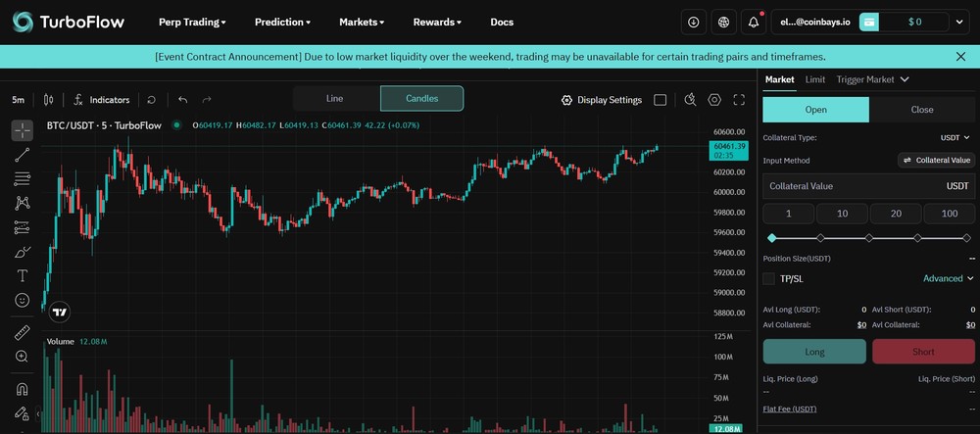980x434 pixels.
Task: Open the language globe icon
Action: pyautogui.click(x=723, y=22)
